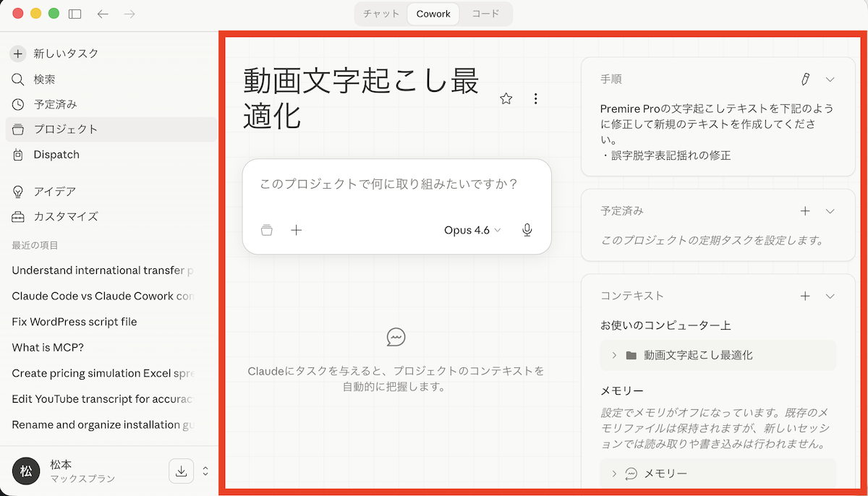Open the project's three-dot options menu

(x=535, y=99)
